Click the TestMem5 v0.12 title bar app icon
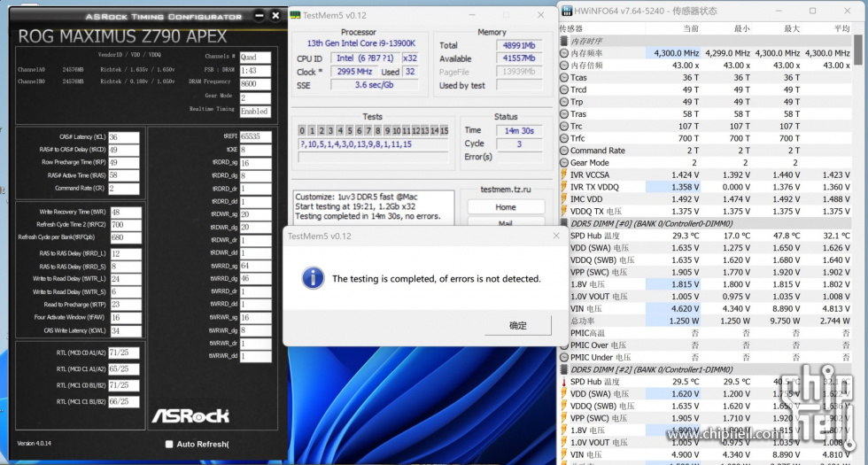 coord(296,15)
